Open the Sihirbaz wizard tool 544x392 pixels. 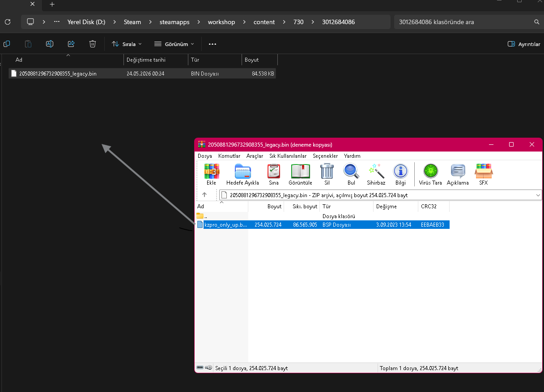(x=376, y=171)
